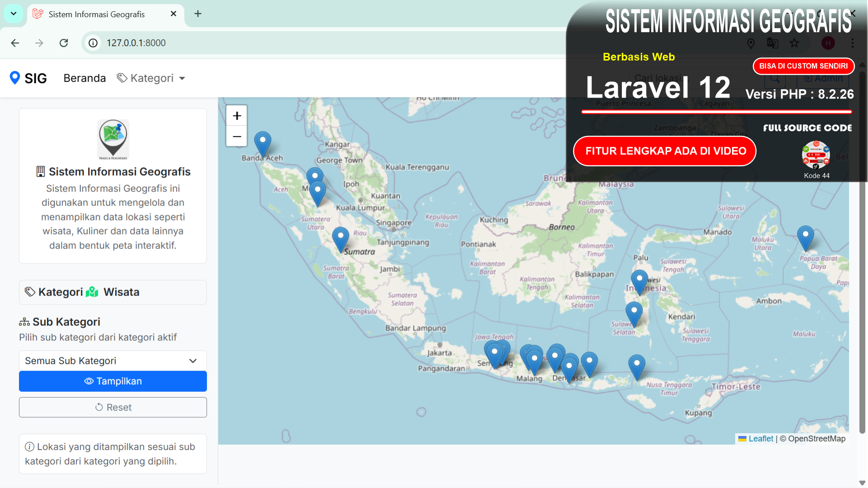The width and height of the screenshot is (868, 488).
Task: Click the SIG location pin logo
Action: point(15,78)
